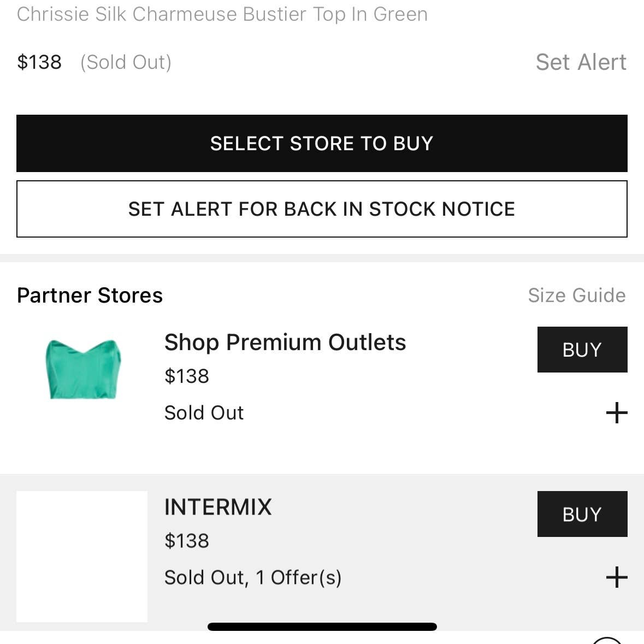
Task: Open the Size Guide link
Action: pos(577,296)
